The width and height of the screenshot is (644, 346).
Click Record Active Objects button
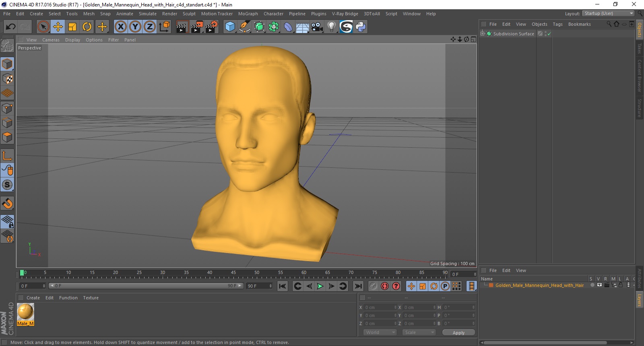click(373, 286)
